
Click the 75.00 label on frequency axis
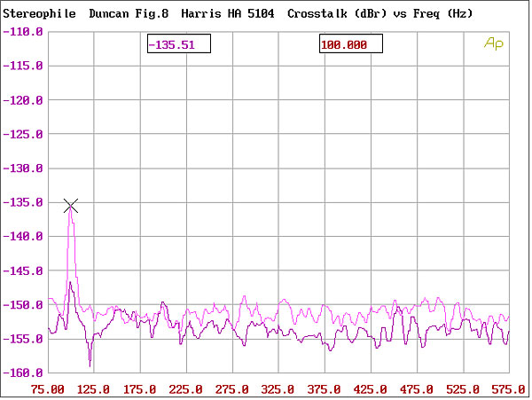(x=48, y=389)
